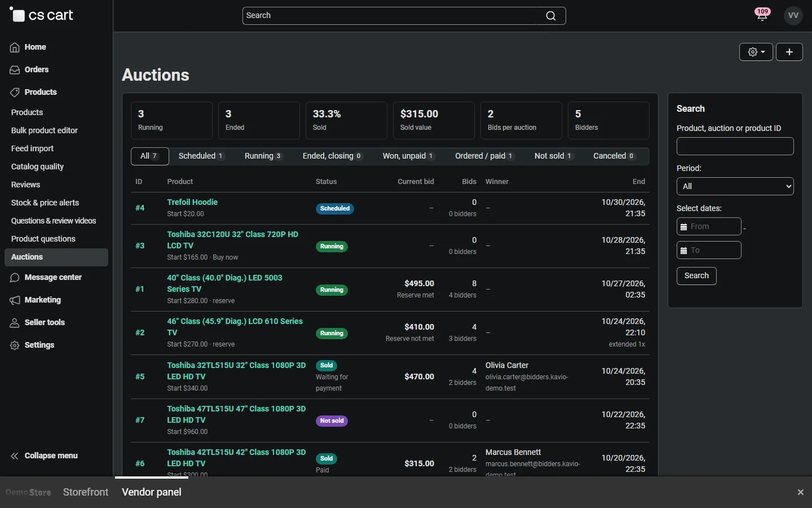Click the Search button in filter panel
Image resolution: width=812 pixels, height=508 pixels.
coord(696,276)
